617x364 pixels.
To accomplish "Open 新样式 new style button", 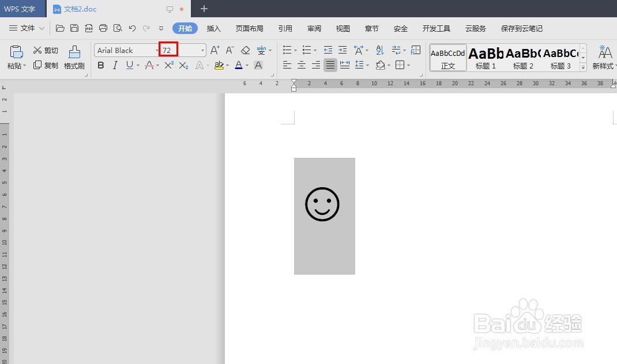I will click(x=604, y=58).
